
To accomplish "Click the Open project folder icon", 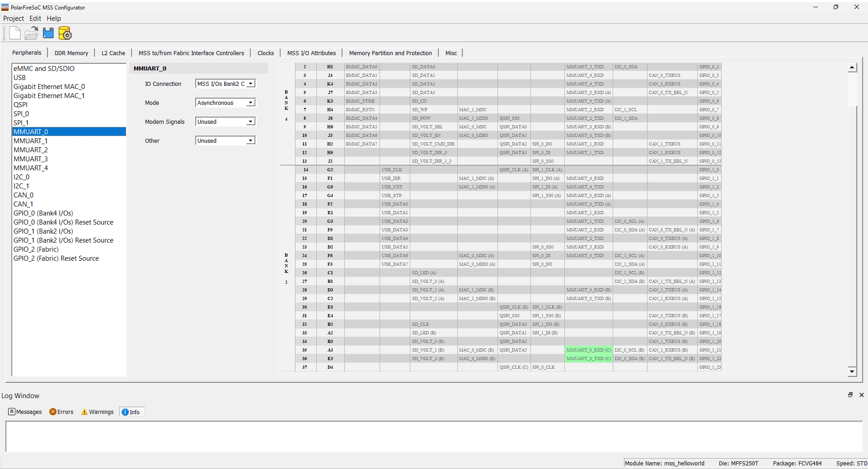I will coord(32,33).
